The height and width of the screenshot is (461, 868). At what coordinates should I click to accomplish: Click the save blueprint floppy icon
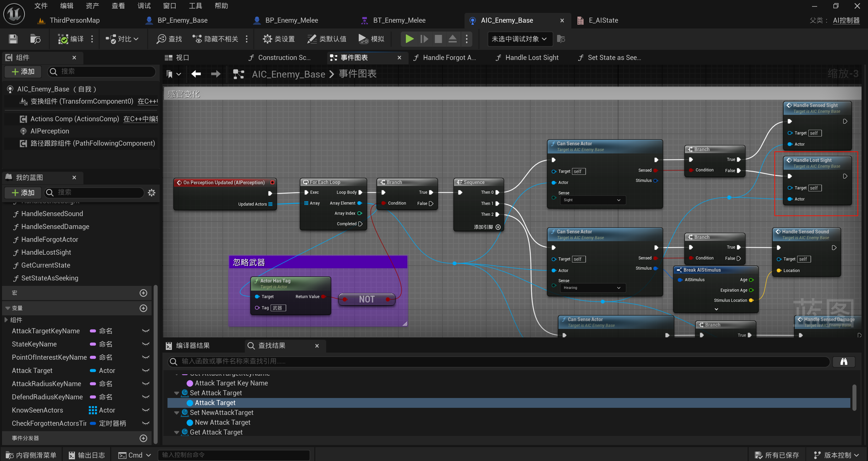[13, 39]
